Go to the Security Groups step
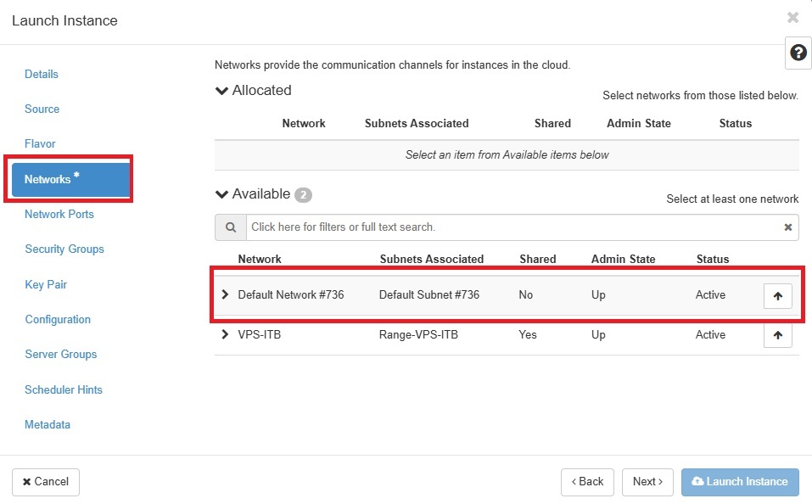812x504 pixels. [64, 249]
